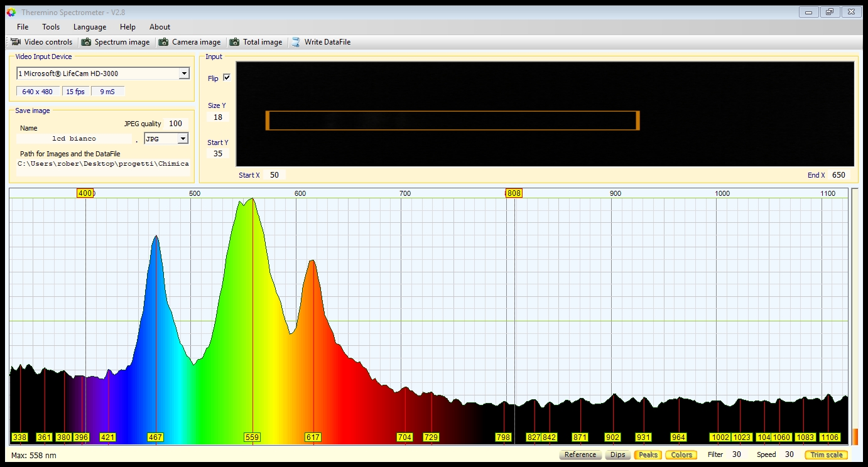Click the orange vertical level slider at right

pos(854,436)
